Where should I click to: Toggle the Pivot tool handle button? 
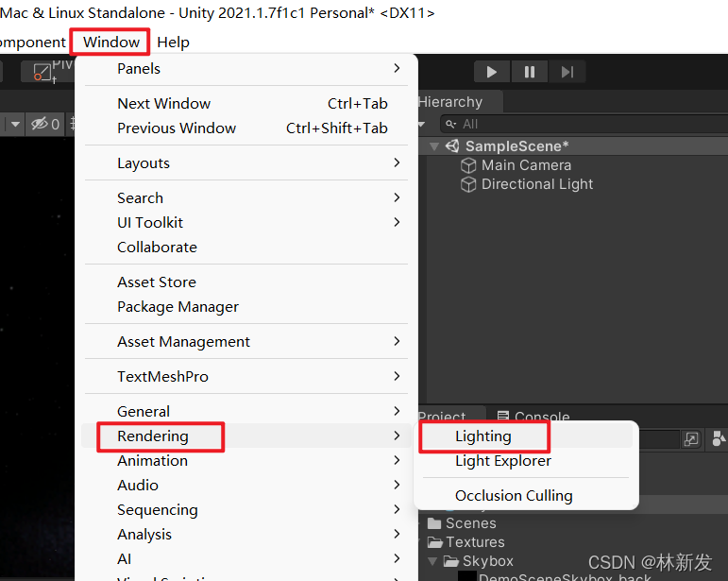(x=47, y=72)
